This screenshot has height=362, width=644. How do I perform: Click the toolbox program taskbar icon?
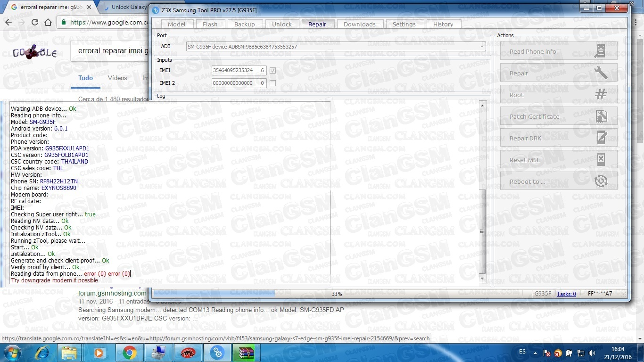[158, 352]
